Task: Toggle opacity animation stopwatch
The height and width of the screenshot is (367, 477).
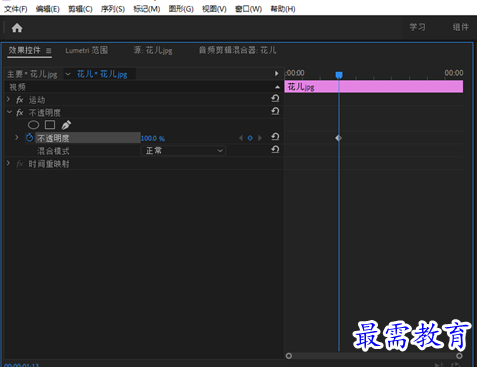Action: coord(30,137)
